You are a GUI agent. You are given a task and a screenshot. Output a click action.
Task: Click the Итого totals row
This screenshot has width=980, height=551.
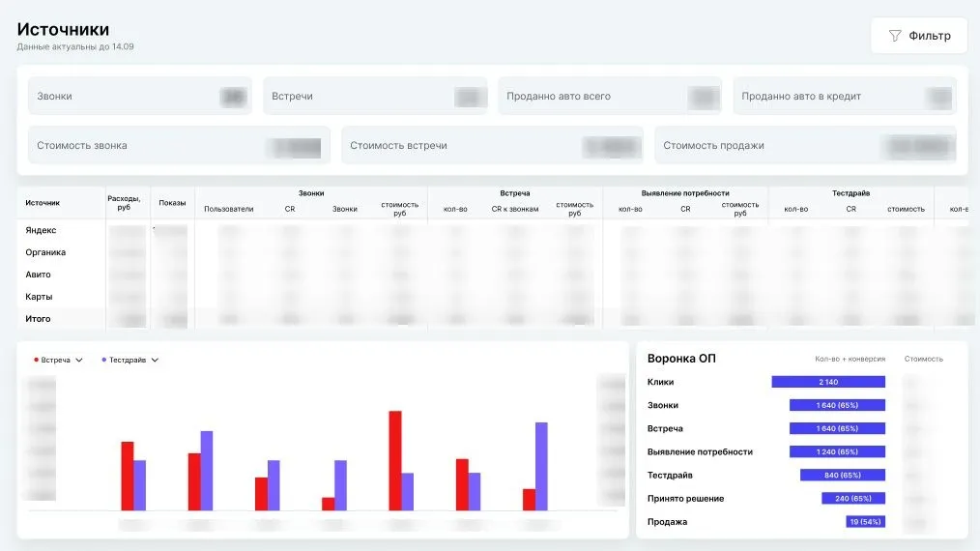[38, 319]
